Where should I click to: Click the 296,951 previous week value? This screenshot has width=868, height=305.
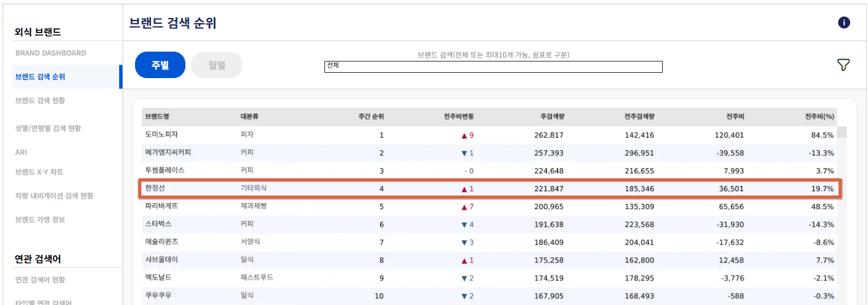pos(639,153)
